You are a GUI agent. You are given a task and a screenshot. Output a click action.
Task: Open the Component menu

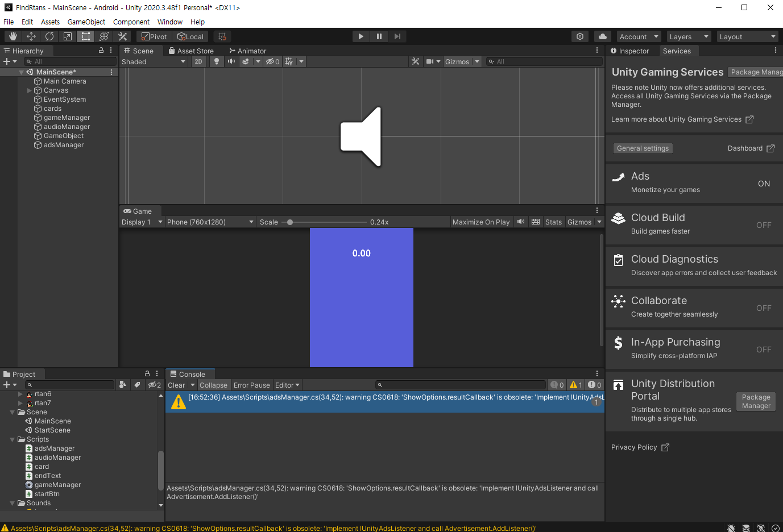pyautogui.click(x=131, y=22)
